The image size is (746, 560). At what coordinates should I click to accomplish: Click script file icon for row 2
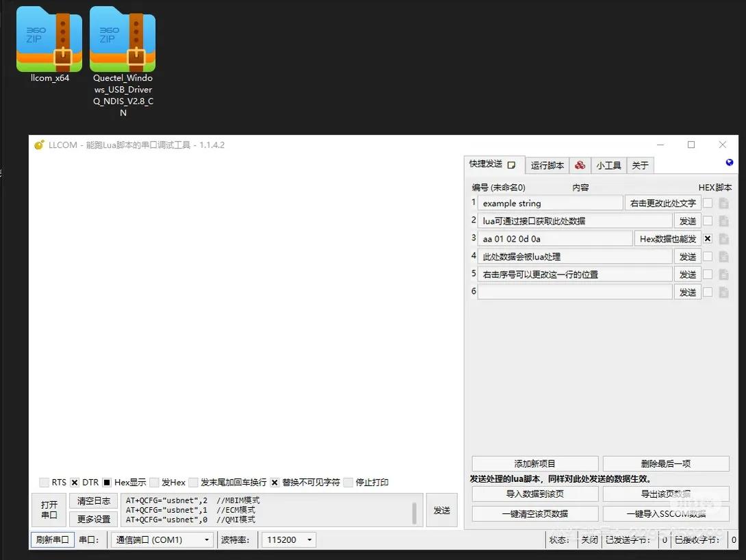(x=723, y=220)
